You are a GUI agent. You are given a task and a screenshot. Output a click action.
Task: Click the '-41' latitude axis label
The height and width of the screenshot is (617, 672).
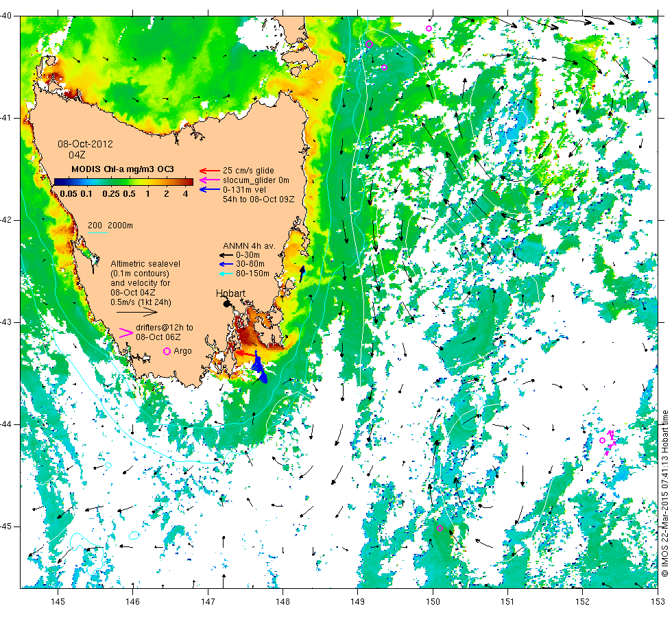(6, 118)
